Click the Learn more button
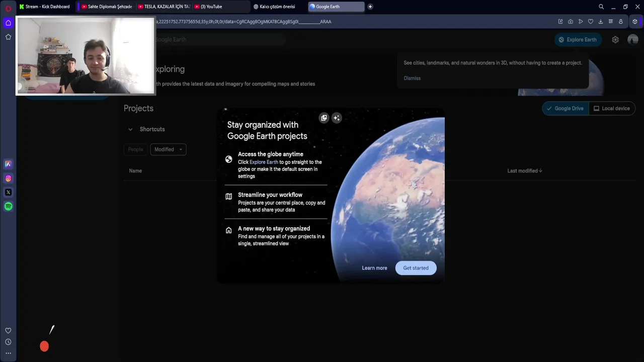 374,268
